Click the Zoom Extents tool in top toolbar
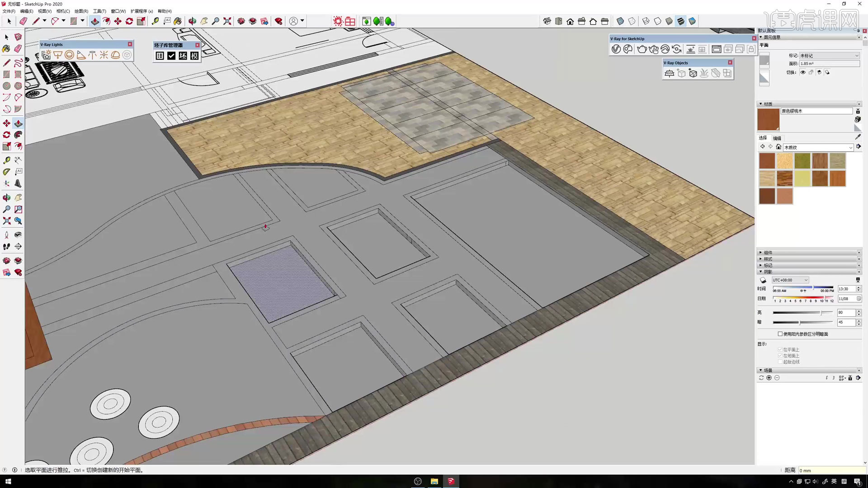The height and width of the screenshot is (488, 868). pyautogui.click(x=227, y=21)
